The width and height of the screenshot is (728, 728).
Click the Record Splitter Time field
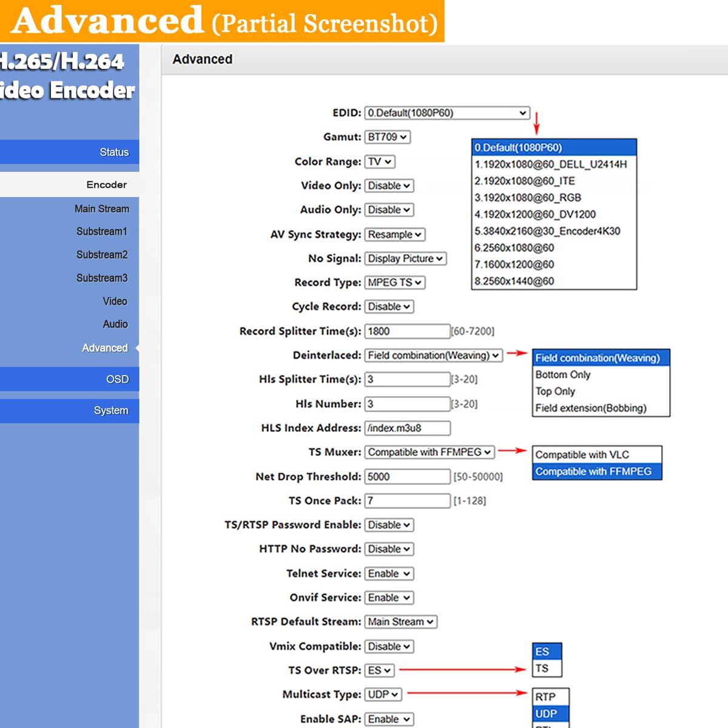click(x=407, y=331)
